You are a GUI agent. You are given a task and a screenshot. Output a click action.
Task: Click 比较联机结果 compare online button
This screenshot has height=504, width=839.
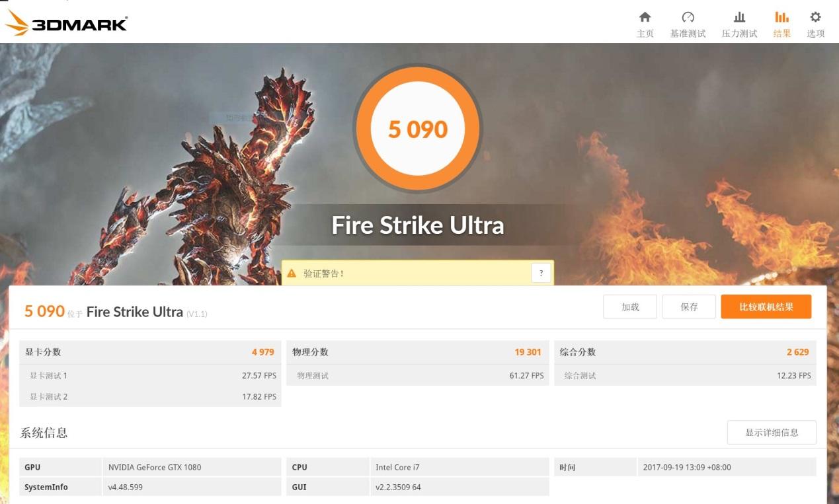[x=766, y=306]
